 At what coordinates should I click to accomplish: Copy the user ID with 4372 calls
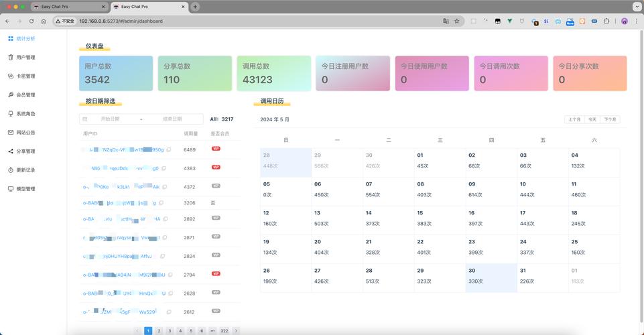(x=165, y=187)
